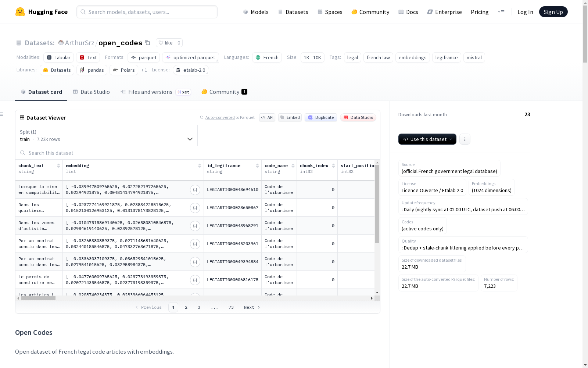The image size is (588, 368).
Task: Click the Hugging Face logo icon
Action: tap(20, 12)
